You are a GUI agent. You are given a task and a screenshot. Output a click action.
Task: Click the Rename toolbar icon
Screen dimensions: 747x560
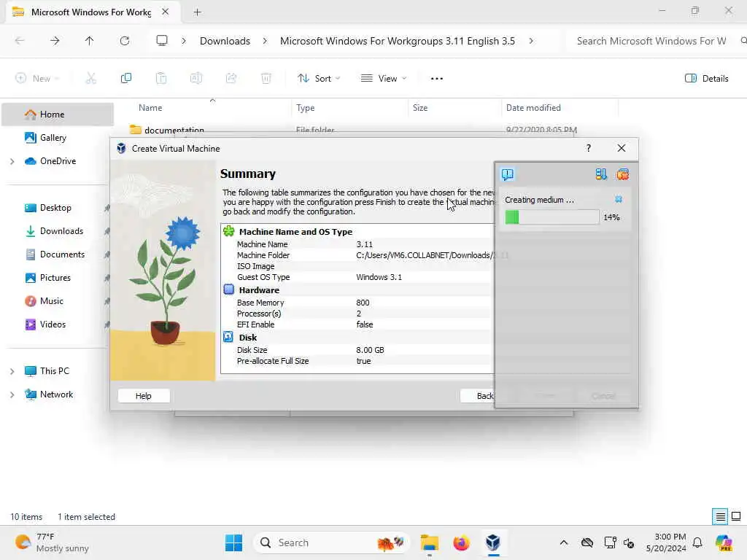pyautogui.click(x=196, y=79)
